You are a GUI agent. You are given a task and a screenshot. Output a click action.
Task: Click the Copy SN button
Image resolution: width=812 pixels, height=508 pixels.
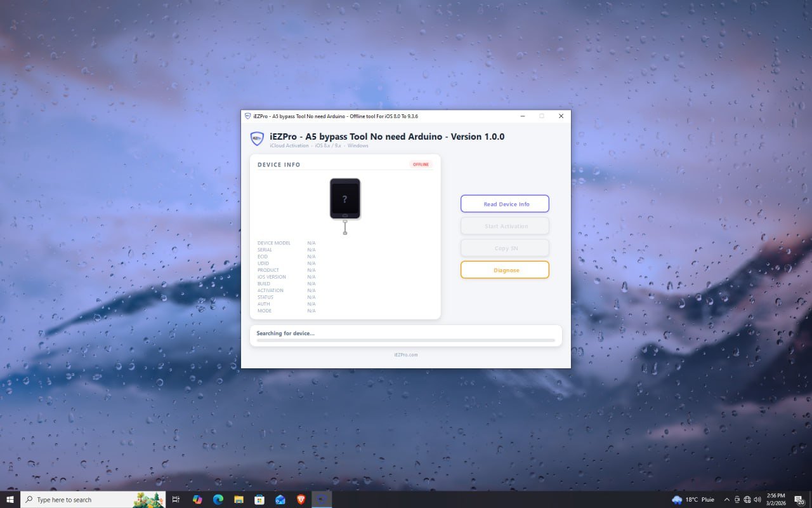click(x=505, y=248)
